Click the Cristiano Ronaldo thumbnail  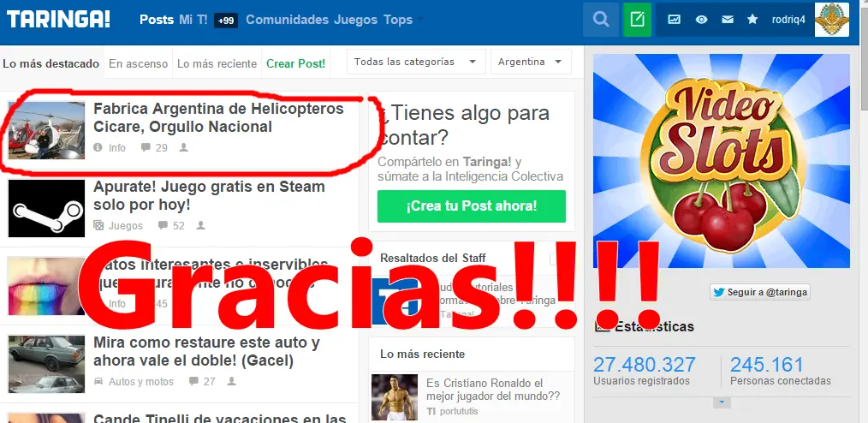[395, 397]
